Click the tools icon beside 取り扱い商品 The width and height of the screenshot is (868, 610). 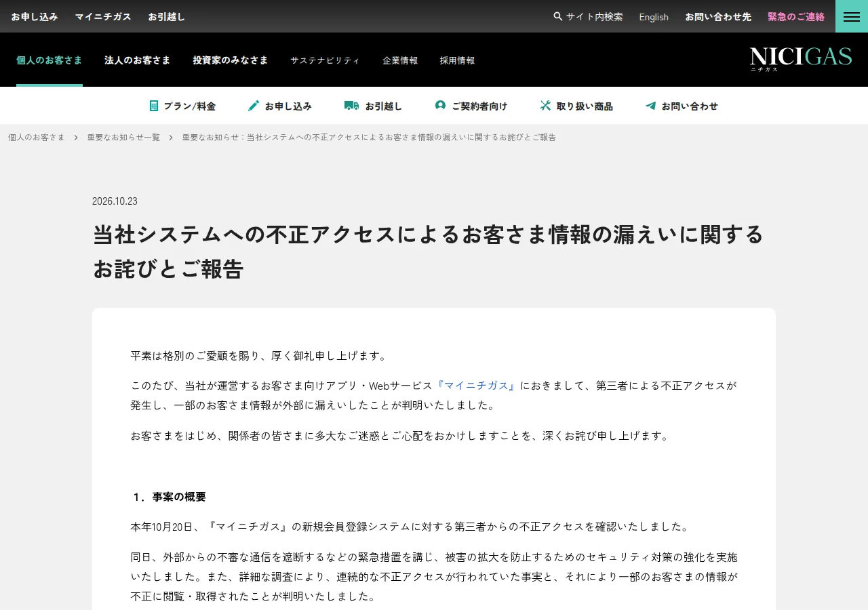[x=545, y=106]
